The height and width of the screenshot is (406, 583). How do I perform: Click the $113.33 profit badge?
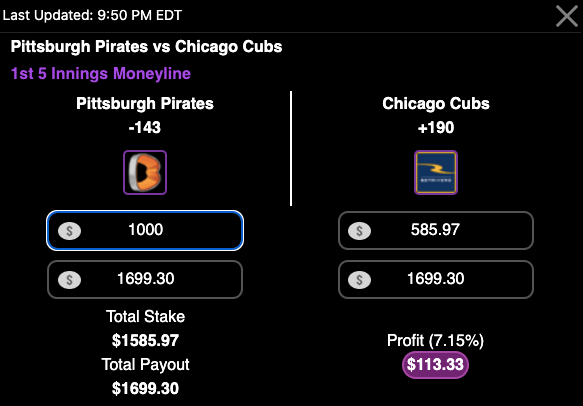[x=435, y=365]
